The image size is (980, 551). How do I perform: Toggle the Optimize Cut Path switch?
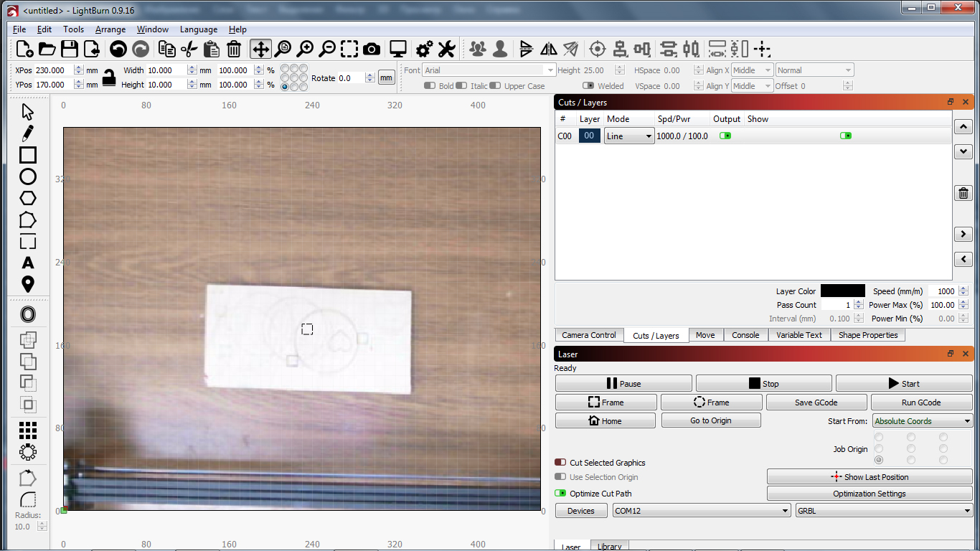point(560,494)
